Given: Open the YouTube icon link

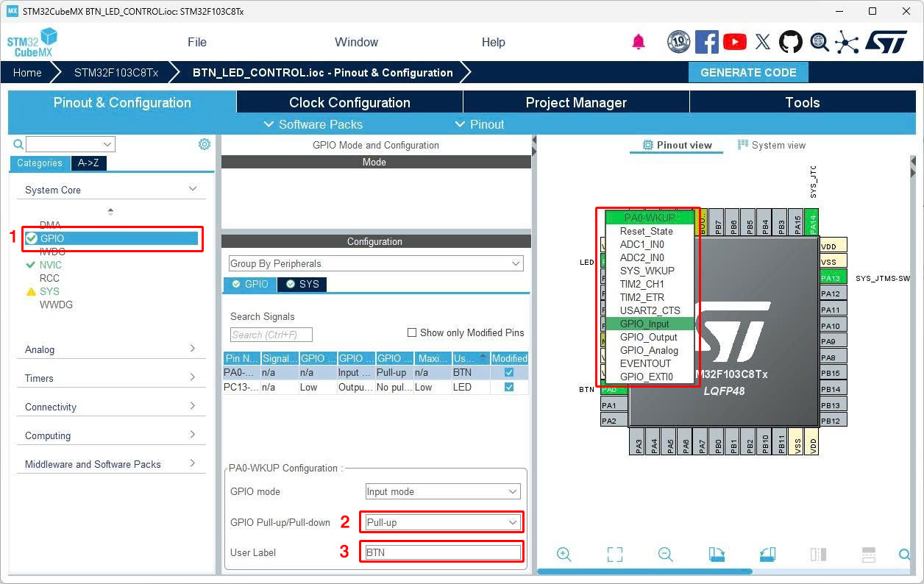Looking at the screenshot, I should coord(734,42).
